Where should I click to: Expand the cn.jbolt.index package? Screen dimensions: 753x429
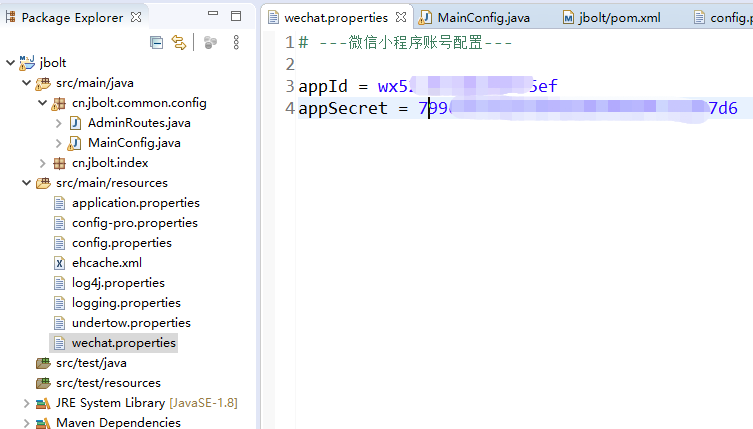tap(42, 163)
